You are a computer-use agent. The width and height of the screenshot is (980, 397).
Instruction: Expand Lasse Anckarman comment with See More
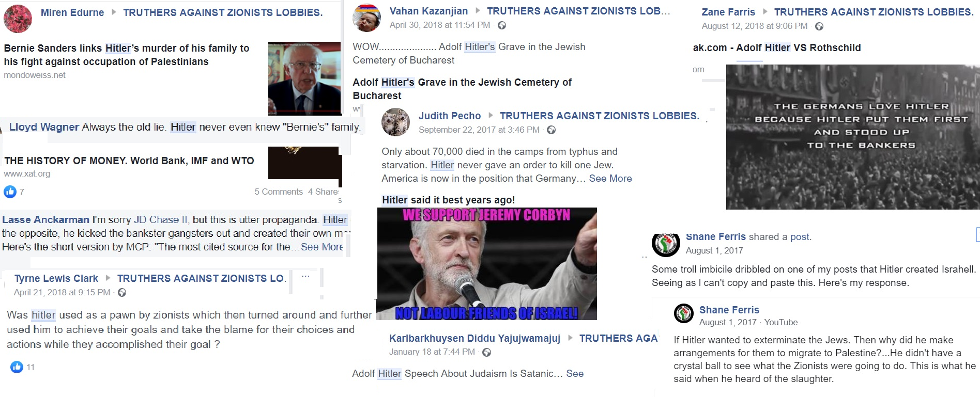click(321, 247)
